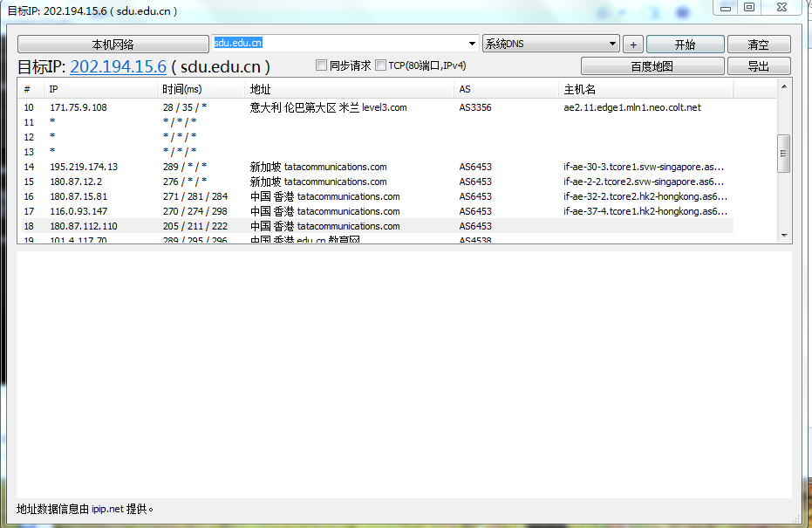This screenshot has width=812, height=528.
Task: Sort by the IP column header
Action: point(100,89)
